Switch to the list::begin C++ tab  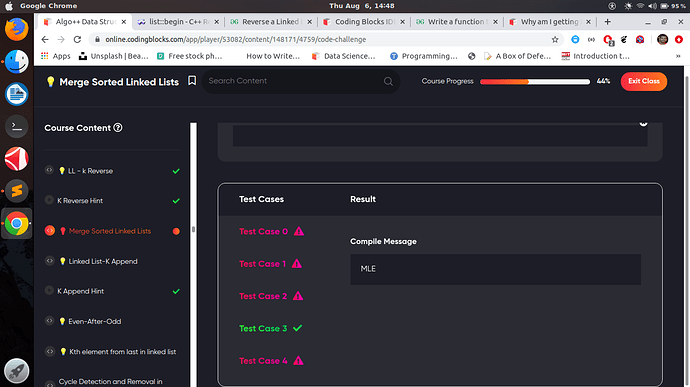point(179,22)
